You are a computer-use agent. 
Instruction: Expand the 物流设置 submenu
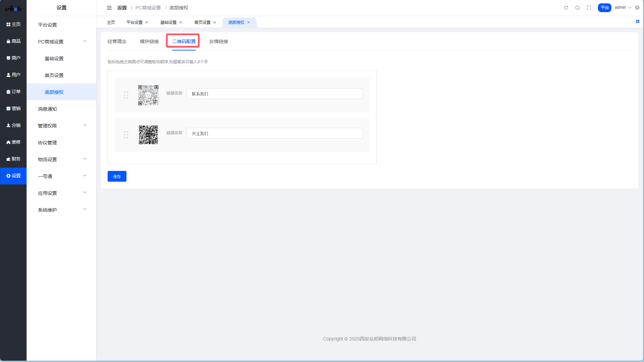point(85,159)
